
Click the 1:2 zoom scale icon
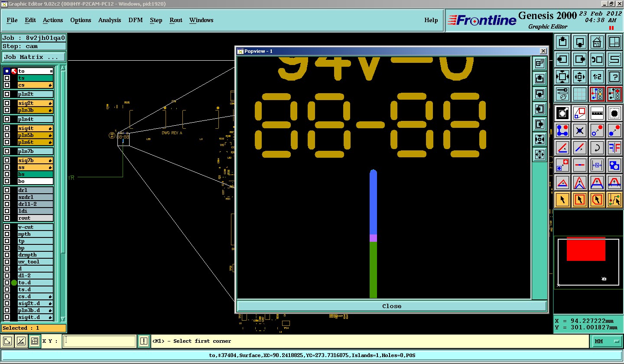[597, 77]
